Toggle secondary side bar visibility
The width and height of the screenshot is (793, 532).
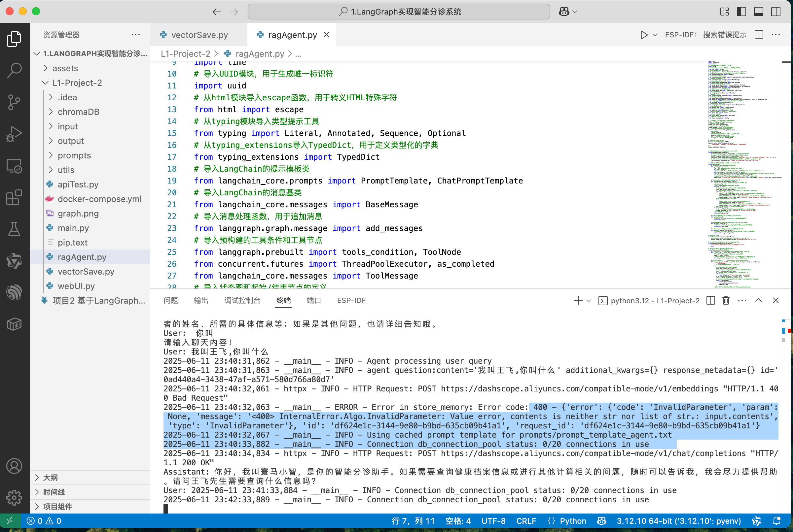(776, 12)
